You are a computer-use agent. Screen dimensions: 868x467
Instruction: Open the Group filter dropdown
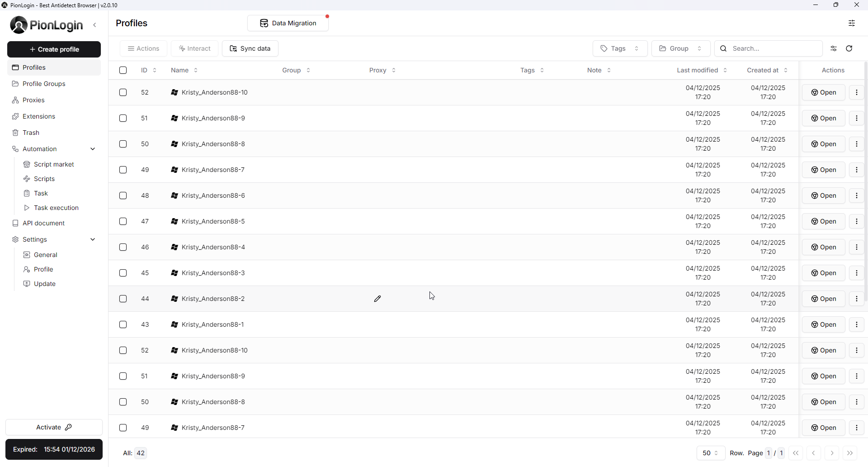point(680,48)
